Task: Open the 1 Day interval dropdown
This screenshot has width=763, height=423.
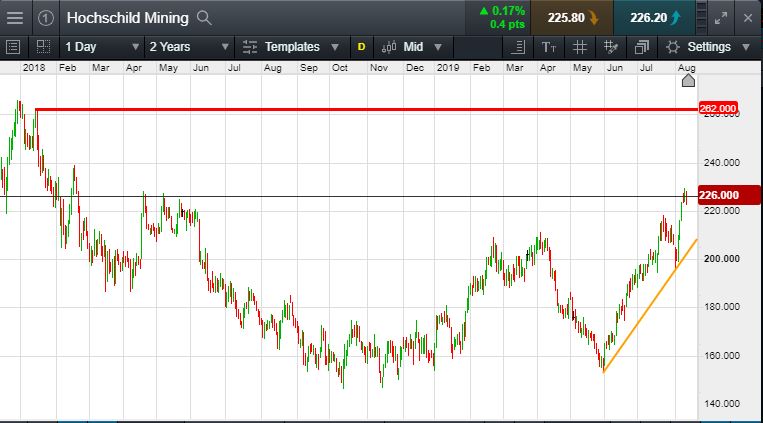Action: pos(102,47)
